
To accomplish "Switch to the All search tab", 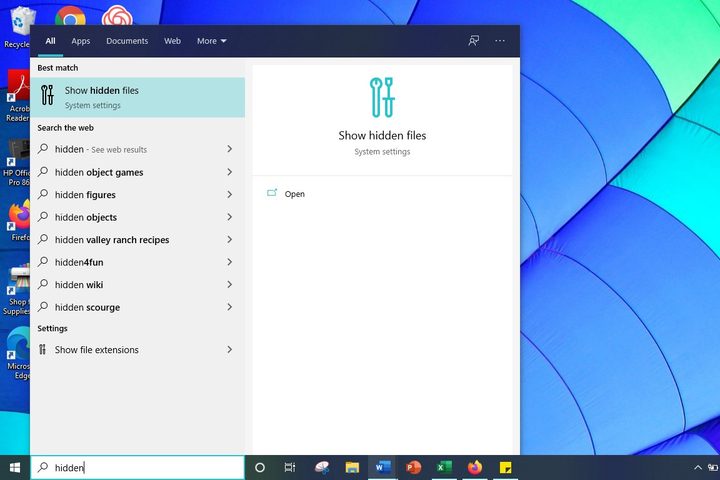I will coord(51,41).
